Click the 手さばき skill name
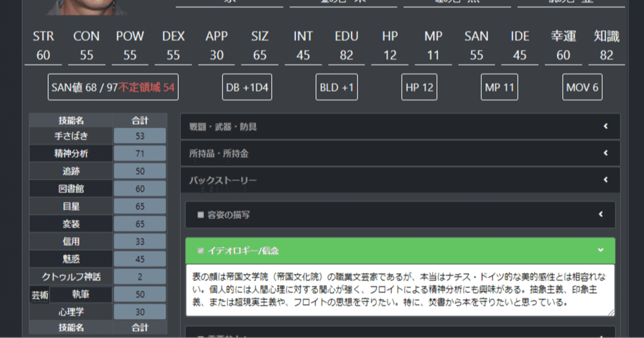 (x=71, y=136)
